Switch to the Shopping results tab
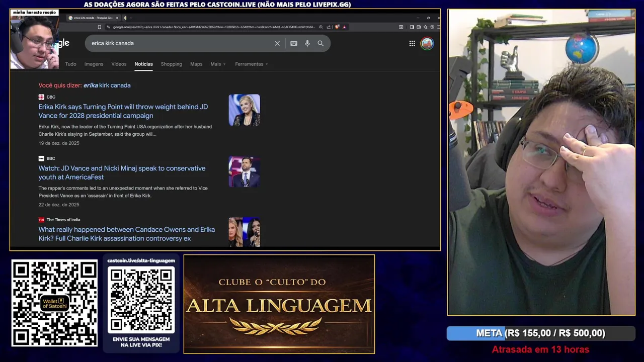This screenshot has height=362, width=644. coord(172,64)
